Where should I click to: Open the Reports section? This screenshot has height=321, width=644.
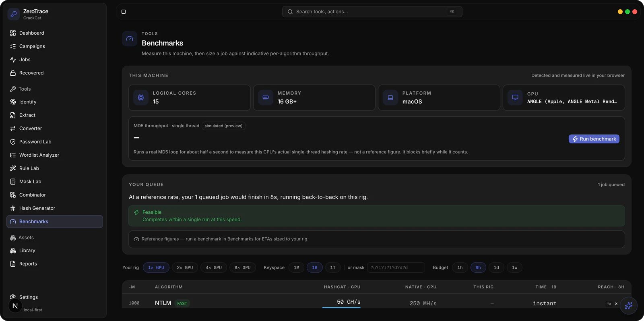click(55, 264)
